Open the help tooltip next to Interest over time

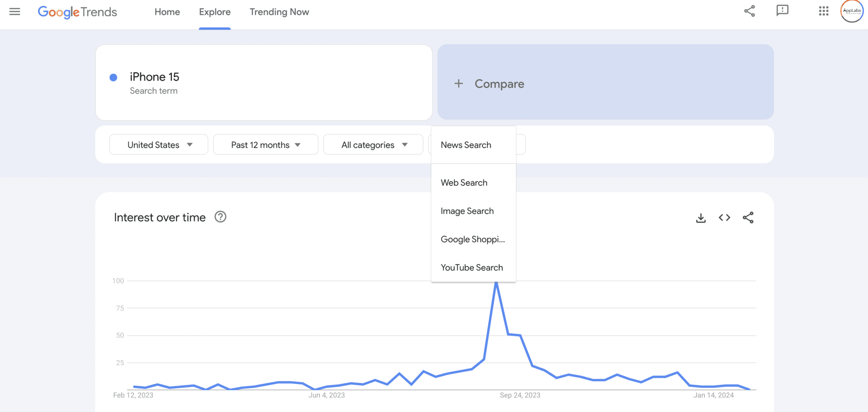point(220,217)
